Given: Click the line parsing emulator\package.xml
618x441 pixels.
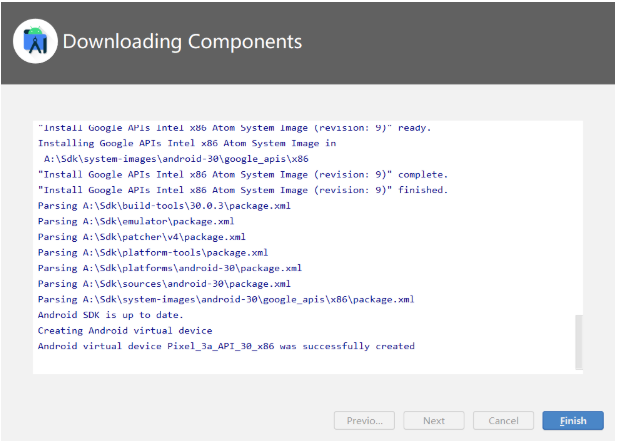Looking at the screenshot, I should pos(136,221).
